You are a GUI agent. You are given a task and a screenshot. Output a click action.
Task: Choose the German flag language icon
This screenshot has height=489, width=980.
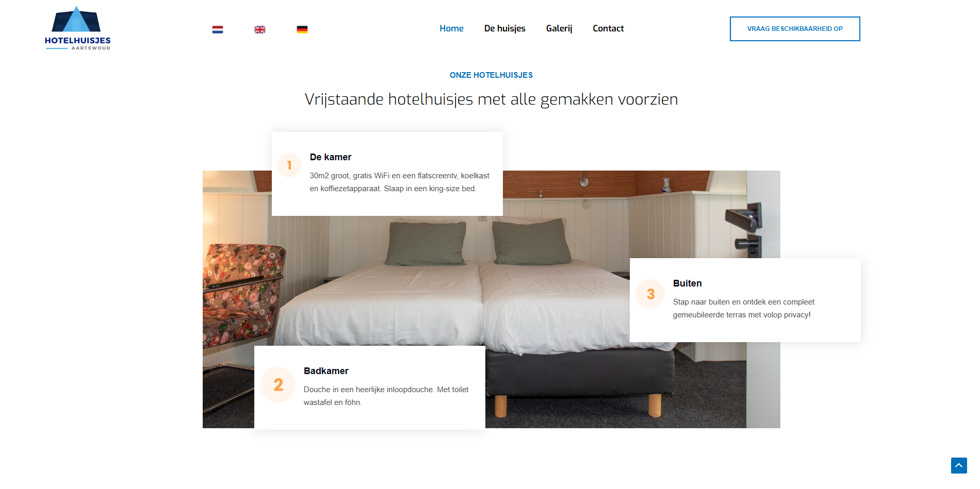[x=302, y=29]
